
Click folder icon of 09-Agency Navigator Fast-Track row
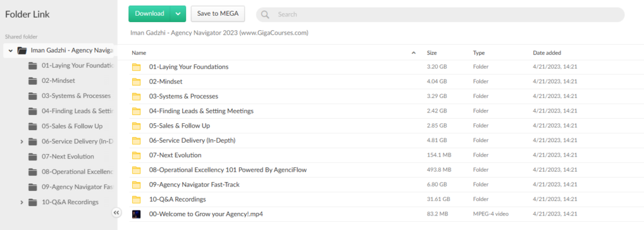click(136, 185)
